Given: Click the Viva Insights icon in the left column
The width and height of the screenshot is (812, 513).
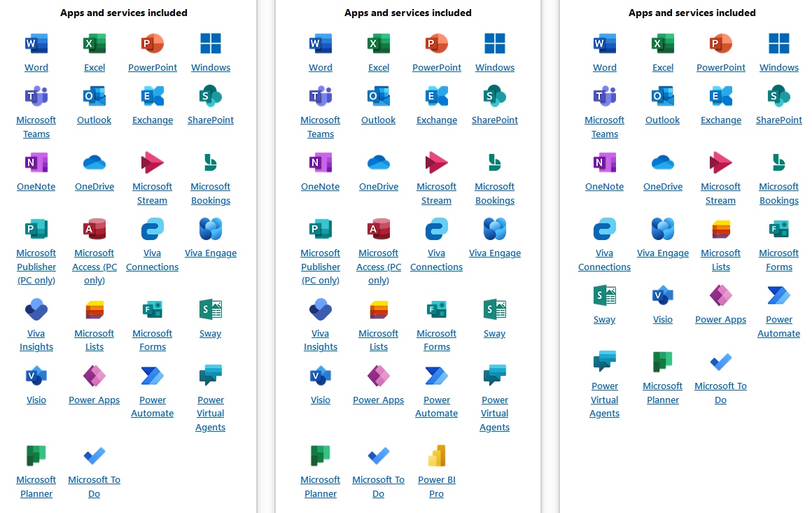Looking at the screenshot, I should [36, 309].
